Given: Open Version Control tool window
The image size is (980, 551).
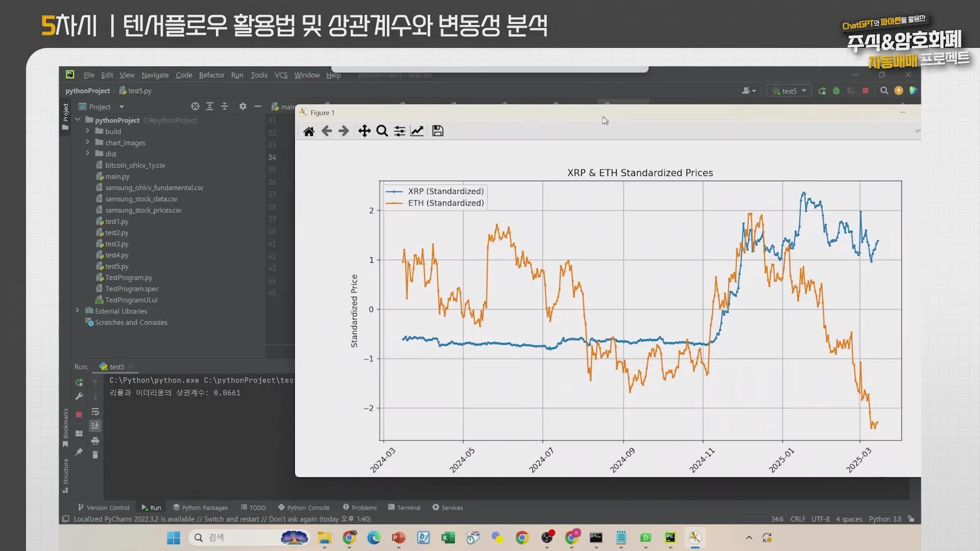Looking at the screenshot, I should tap(103, 508).
